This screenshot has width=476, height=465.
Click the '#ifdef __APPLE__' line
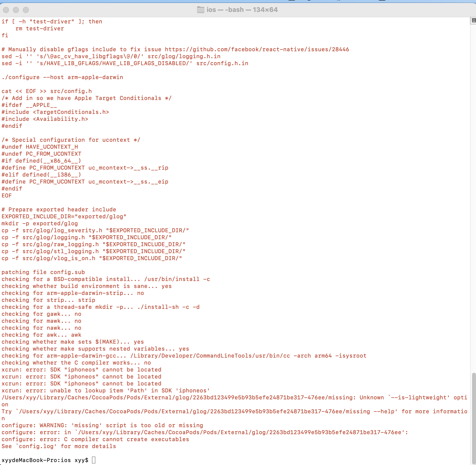(29, 105)
